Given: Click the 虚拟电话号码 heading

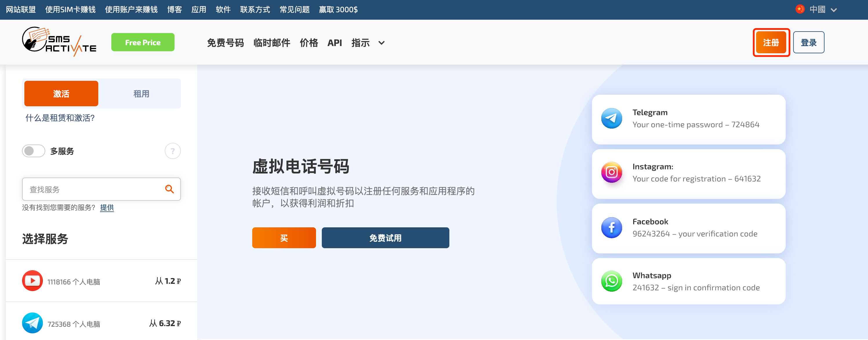Looking at the screenshot, I should 301,167.
